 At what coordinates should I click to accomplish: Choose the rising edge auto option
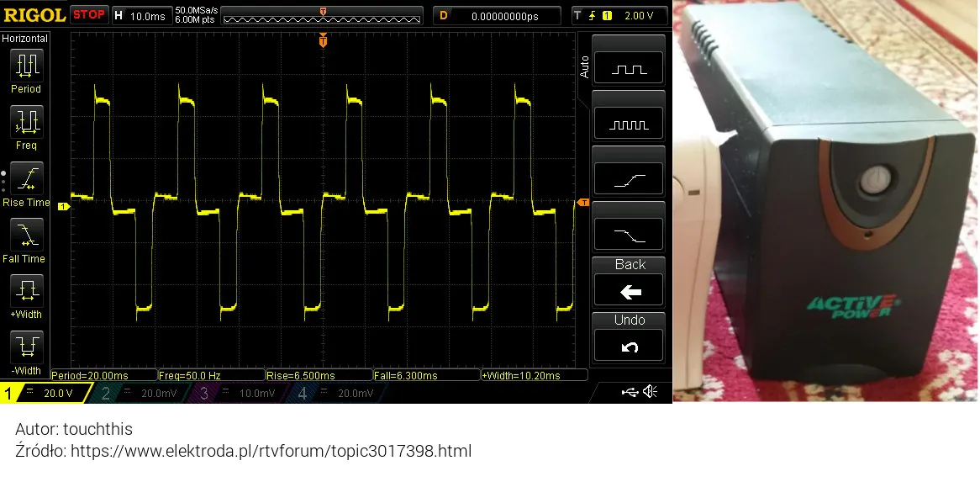629,179
